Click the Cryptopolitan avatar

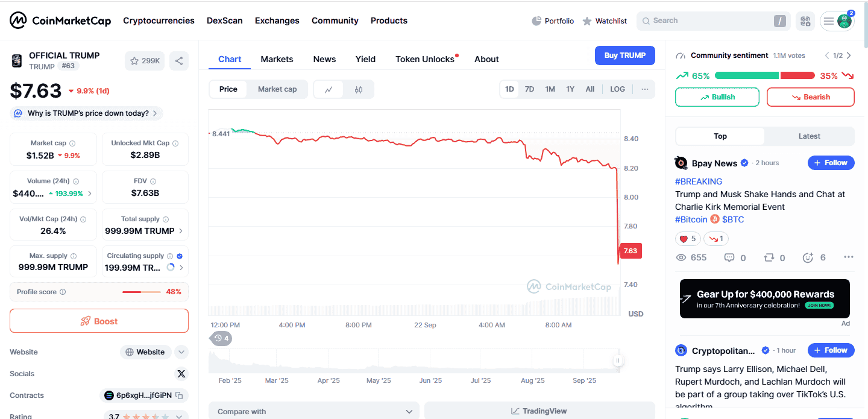point(681,350)
